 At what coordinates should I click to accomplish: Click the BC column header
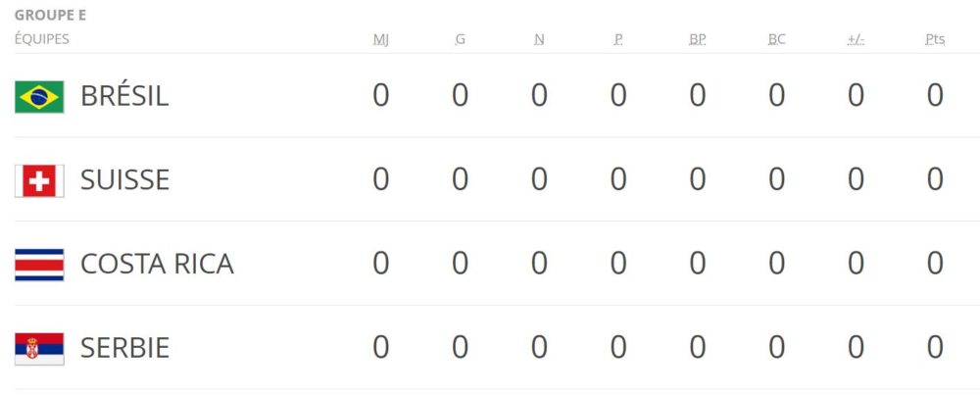click(x=777, y=39)
